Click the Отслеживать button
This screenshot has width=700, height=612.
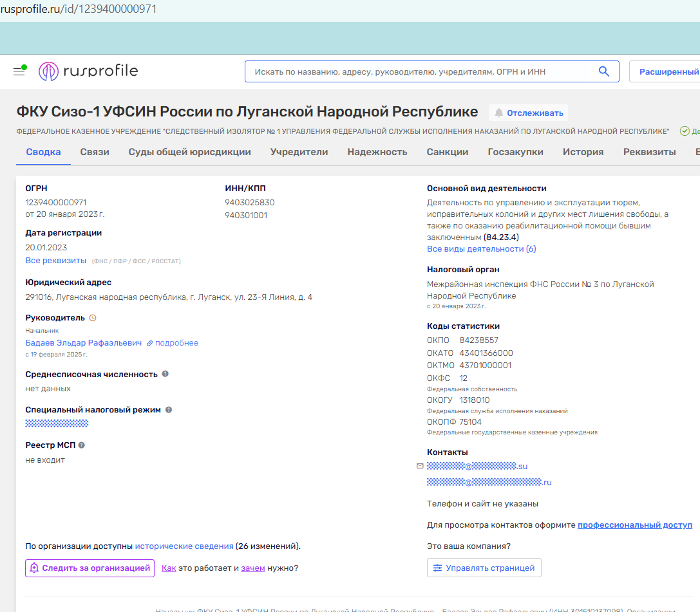click(x=528, y=113)
